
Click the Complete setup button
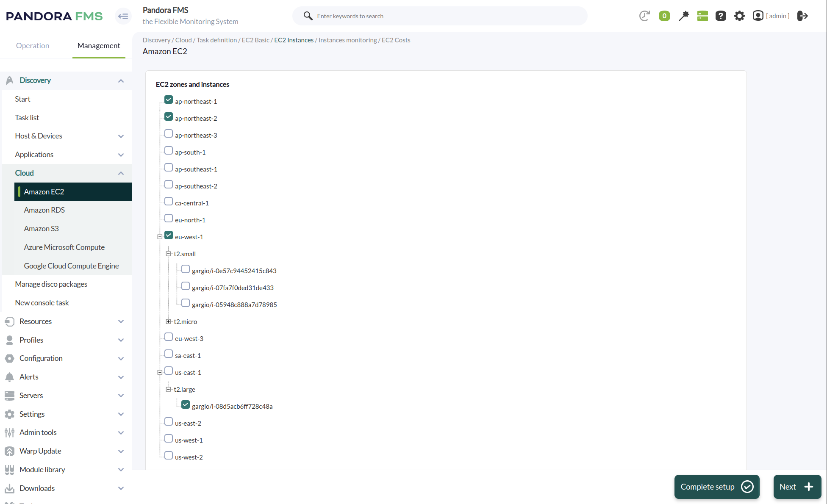[716, 487]
